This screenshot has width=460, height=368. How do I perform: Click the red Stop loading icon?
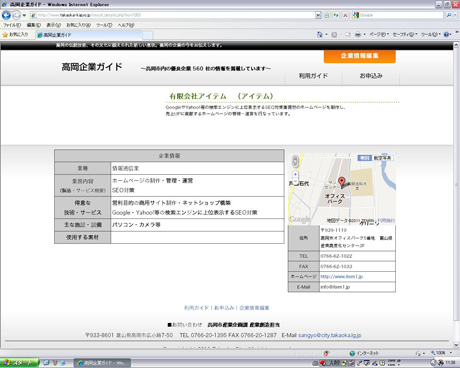[345, 15]
